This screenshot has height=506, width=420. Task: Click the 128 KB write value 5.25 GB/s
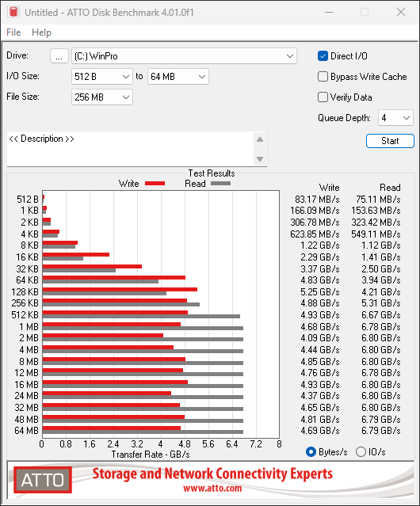coord(320,292)
